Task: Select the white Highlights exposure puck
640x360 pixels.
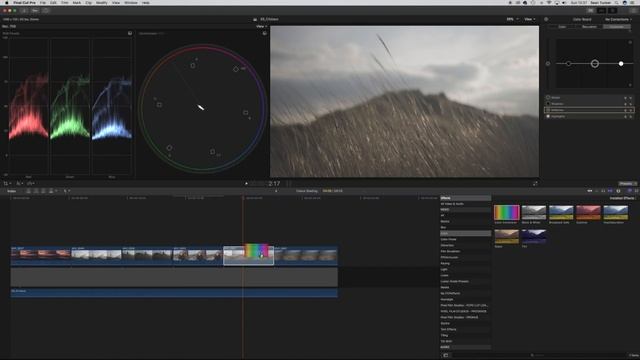Action: (x=621, y=64)
